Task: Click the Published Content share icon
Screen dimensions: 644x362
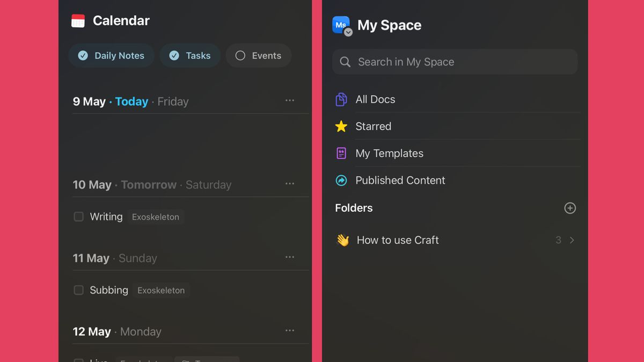Action: (341, 180)
